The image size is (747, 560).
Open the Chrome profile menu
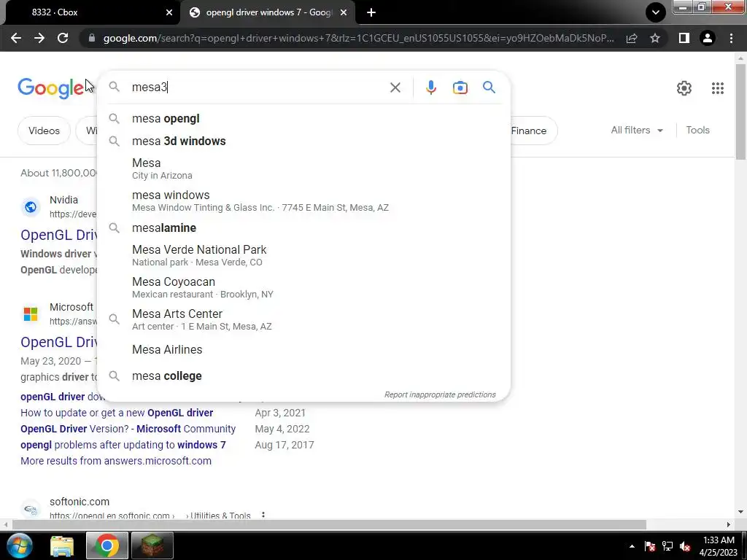(x=708, y=38)
